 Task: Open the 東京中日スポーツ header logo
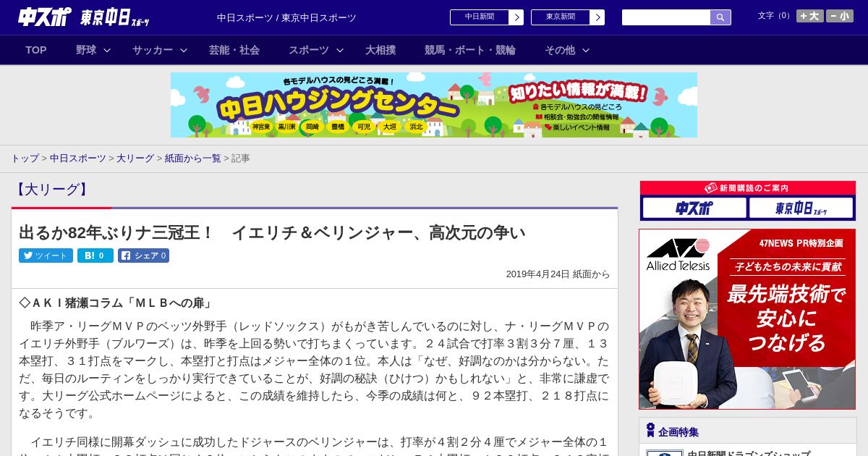tap(115, 17)
